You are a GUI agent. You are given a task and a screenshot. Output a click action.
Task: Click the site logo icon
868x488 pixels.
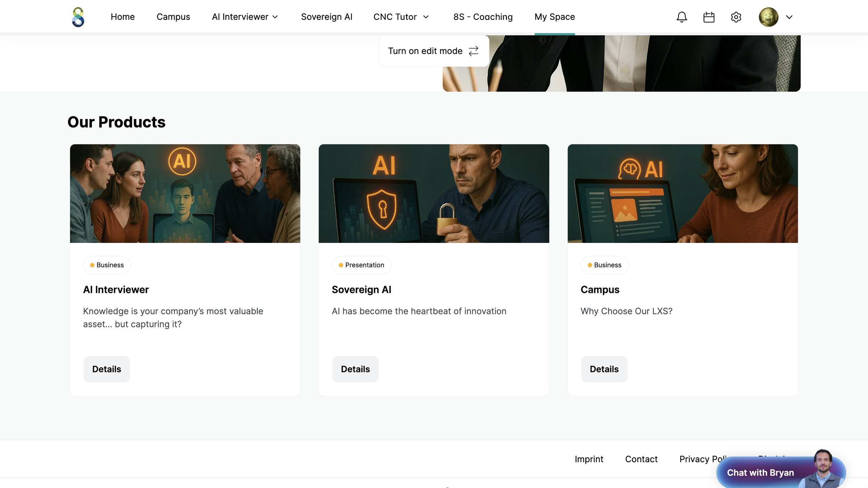[x=78, y=17]
